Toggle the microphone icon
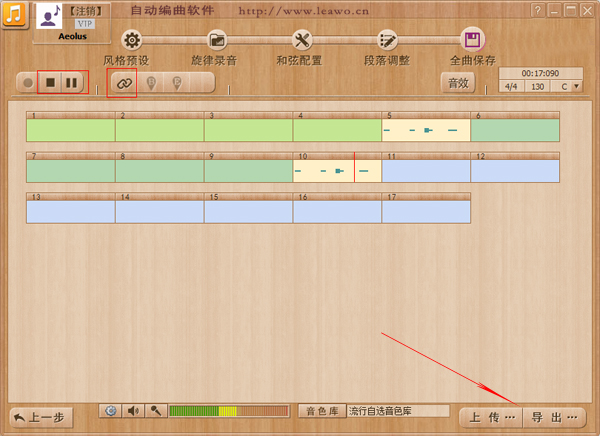The width and height of the screenshot is (600, 436). click(156, 411)
